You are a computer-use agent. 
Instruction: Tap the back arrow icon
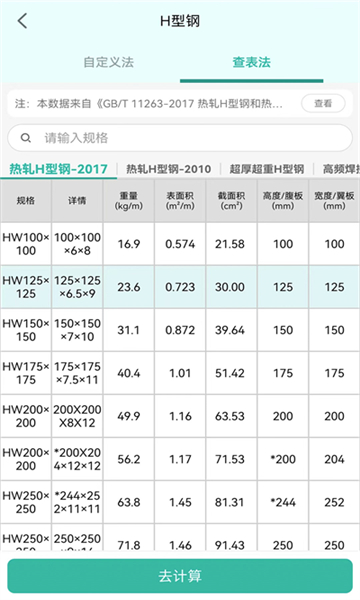[x=23, y=21]
